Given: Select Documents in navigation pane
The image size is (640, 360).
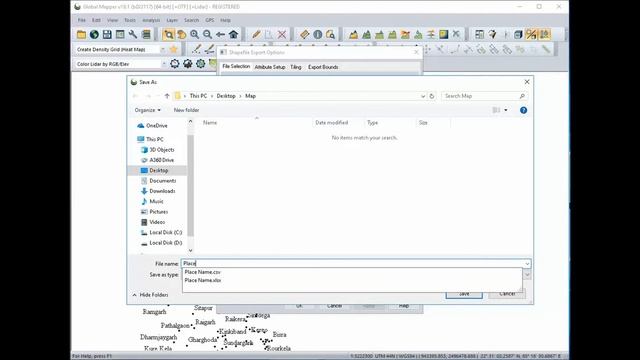Looking at the screenshot, I should pos(162,181).
